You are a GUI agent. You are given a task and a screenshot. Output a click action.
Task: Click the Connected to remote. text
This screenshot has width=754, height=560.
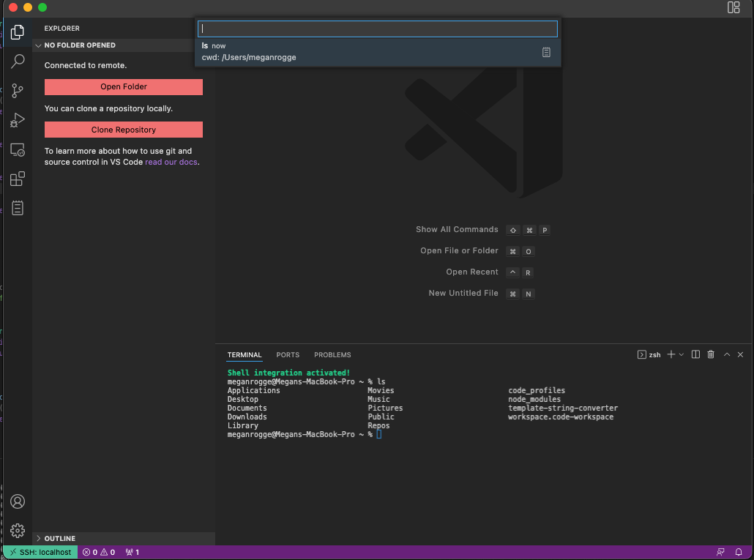(86, 65)
